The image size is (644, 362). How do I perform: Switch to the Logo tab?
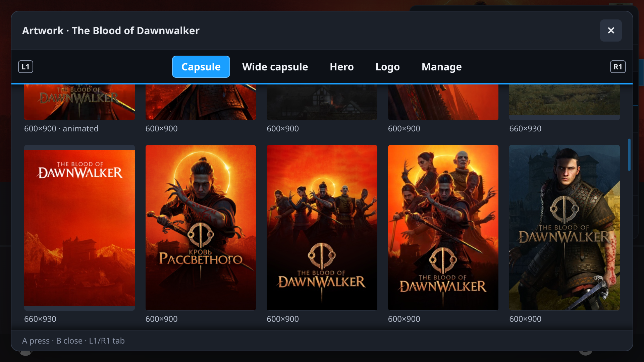387,67
